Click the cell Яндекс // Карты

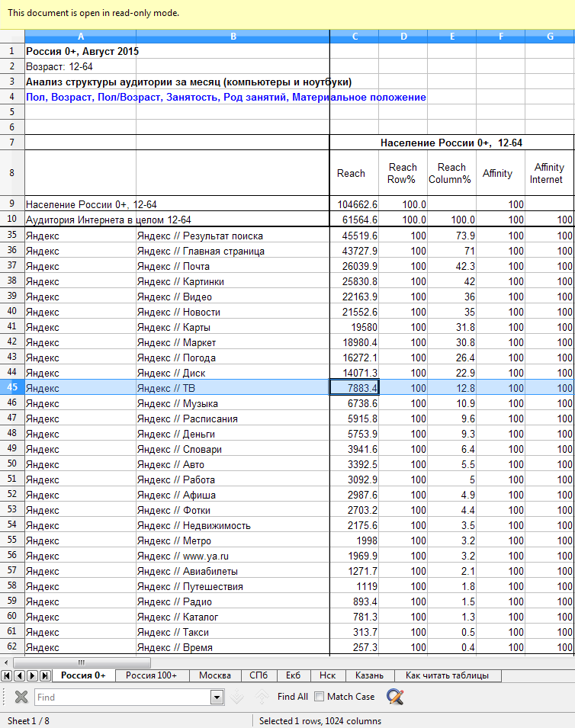(x=233, y=327)
